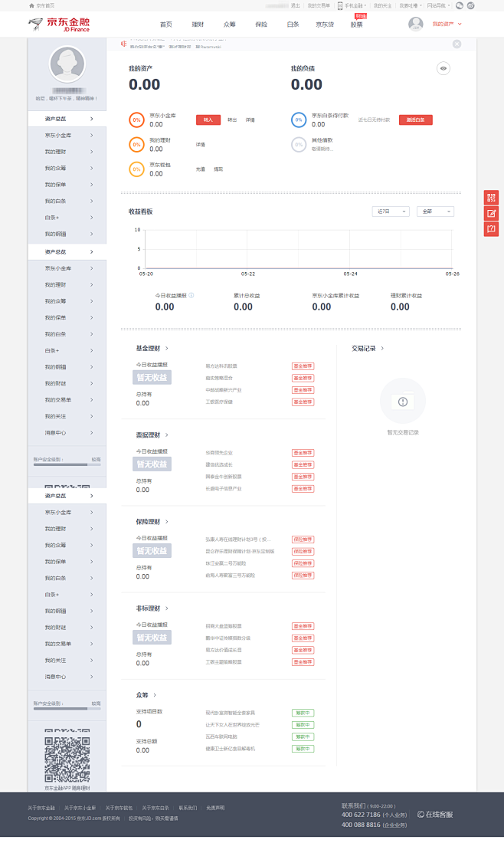Open the floating edit feedback icon
504x843 pixels.
pyautogui.click(x=491, y=214)
